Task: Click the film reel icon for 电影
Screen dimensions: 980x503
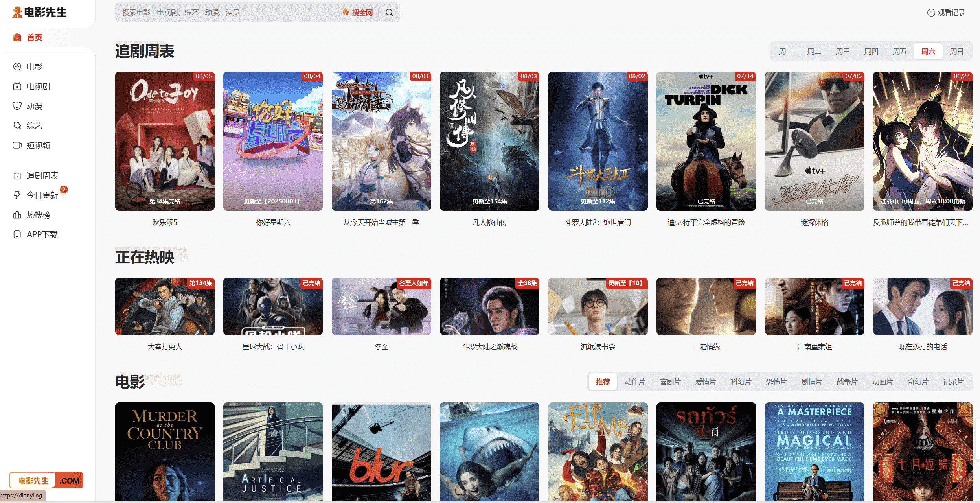Action: point(17,66)
